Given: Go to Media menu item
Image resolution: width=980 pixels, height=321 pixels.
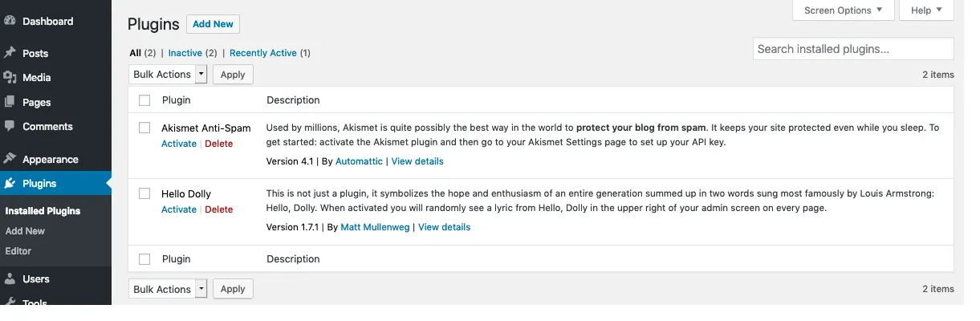Looking at the screenshot, I should click(37, 78).
